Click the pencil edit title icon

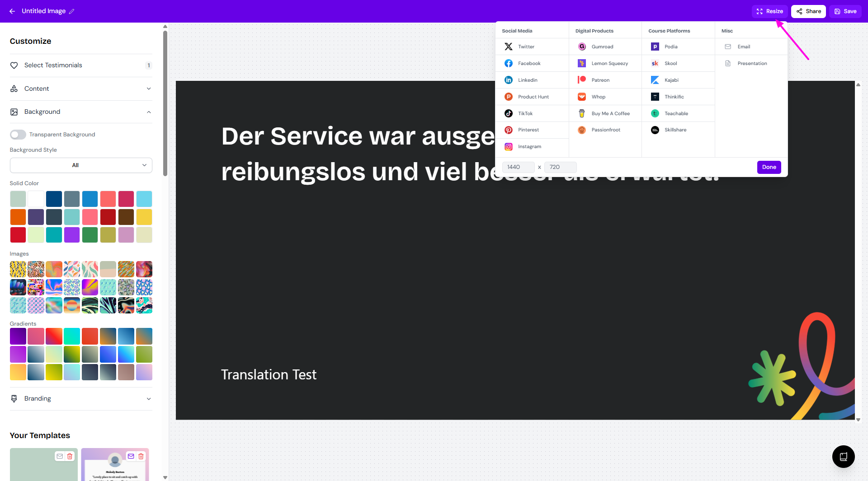click(x=71, y=11)
